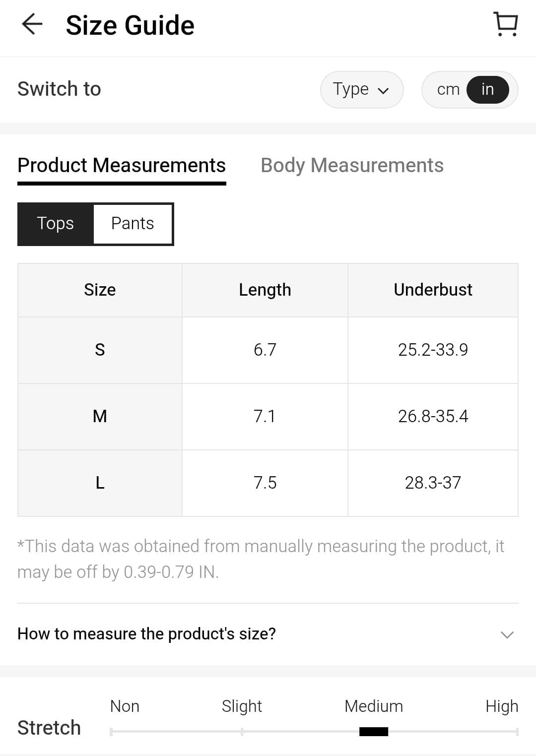The width and height of the screenshot is (536, 756).
Task: Click the Stretch slider Medium marker
Action: click(x=373, y=731)
